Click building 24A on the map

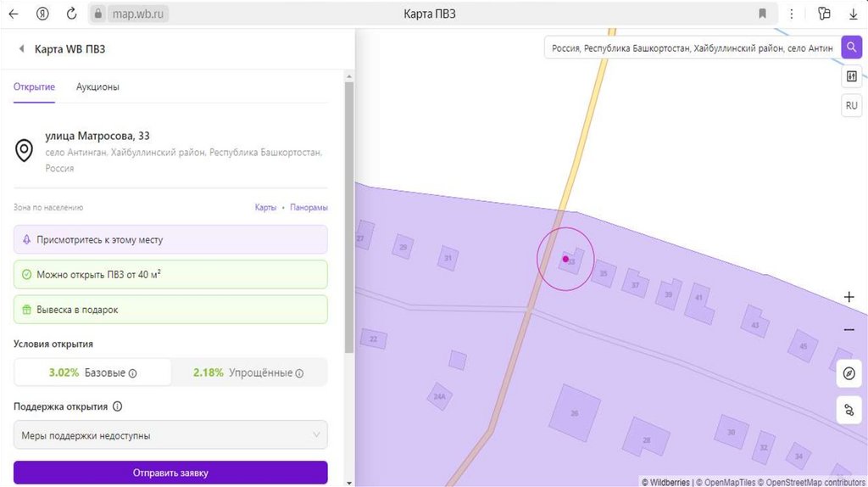[x=440, y=396]
